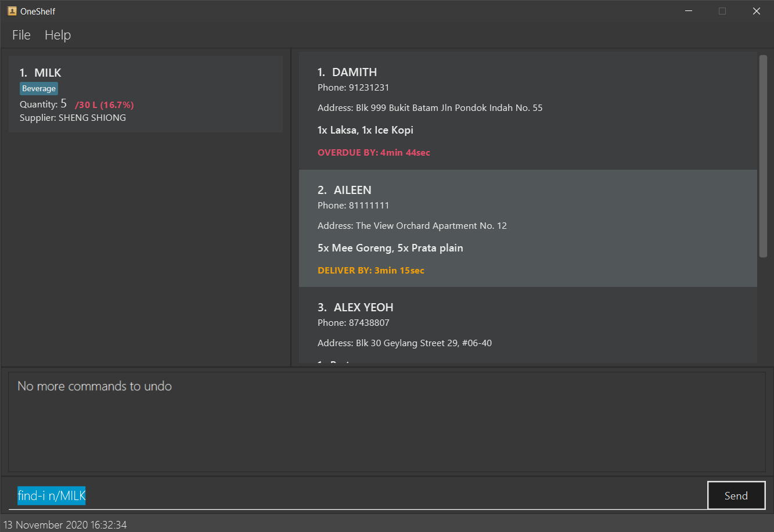774x532 pixels.
Task: Click the OneShelf app icon in title bar
Action: click(12, 11)
